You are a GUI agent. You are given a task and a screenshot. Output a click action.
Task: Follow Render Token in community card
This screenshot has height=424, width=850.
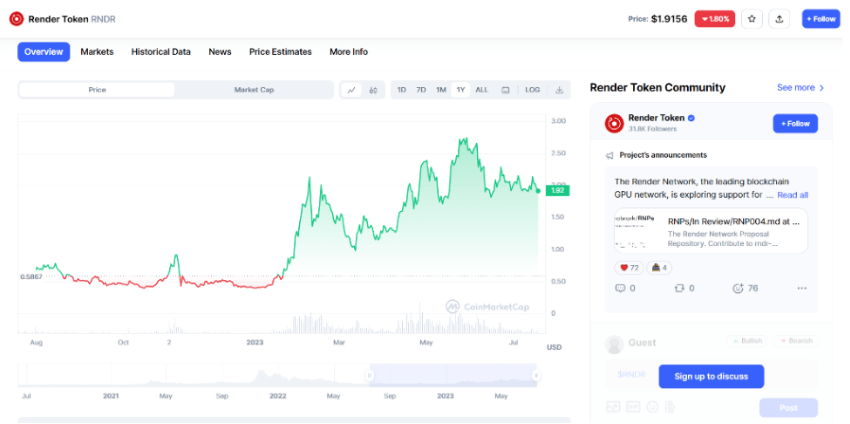(795, 124)
